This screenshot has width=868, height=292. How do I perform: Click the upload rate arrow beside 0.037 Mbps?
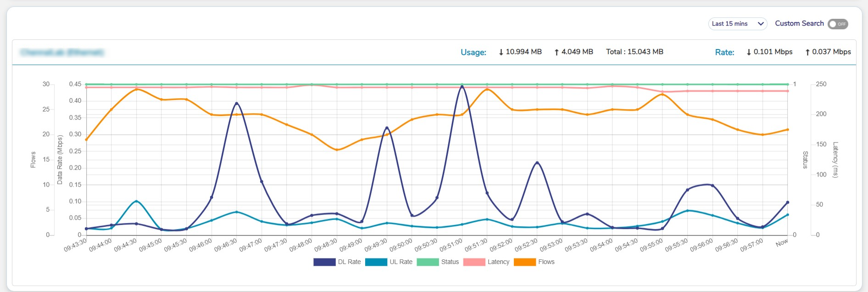pyautogui.click(x=807, y=52)
